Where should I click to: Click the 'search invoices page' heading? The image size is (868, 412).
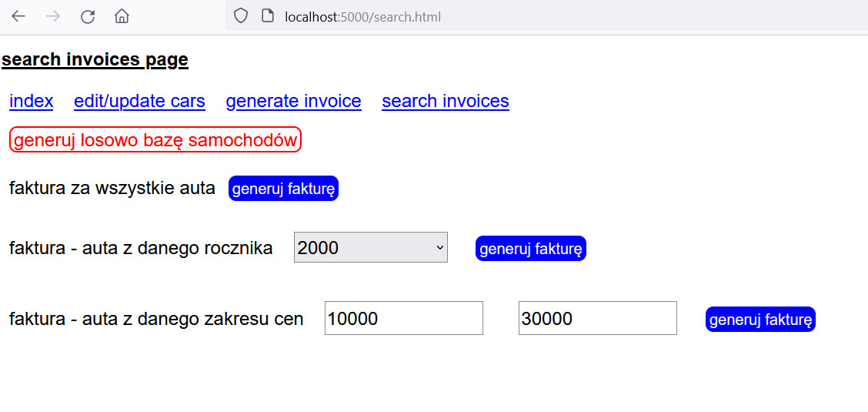click(95, 59)
